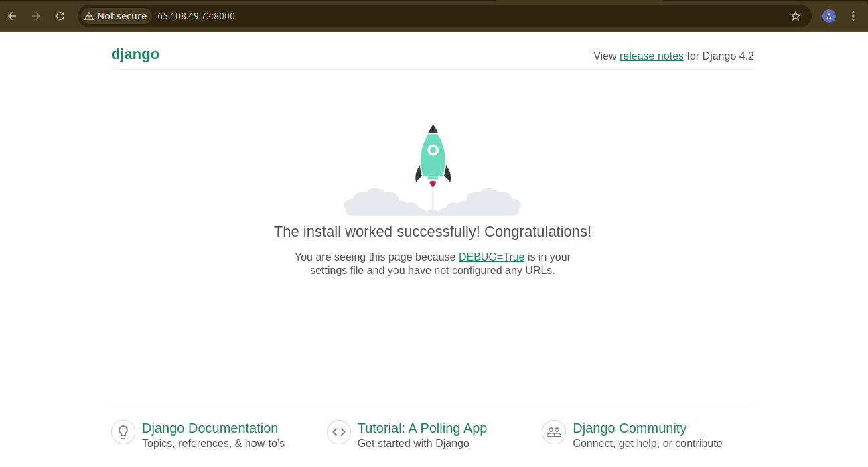Viewport: 868px width, 467px height.
Task: Follow the DEBUG=True link
Action: point(492,257)
